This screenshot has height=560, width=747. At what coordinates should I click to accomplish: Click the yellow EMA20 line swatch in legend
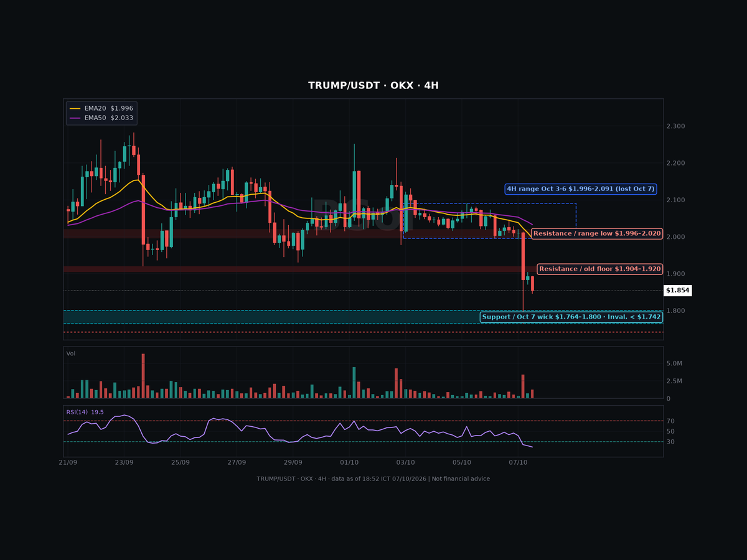click(x=75, y=108)
